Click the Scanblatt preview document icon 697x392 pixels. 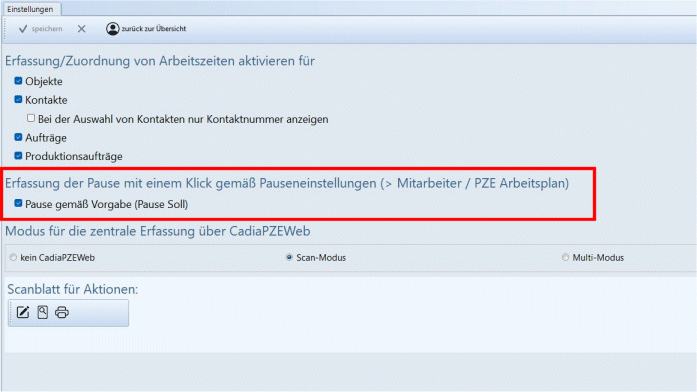click(43, 312)
